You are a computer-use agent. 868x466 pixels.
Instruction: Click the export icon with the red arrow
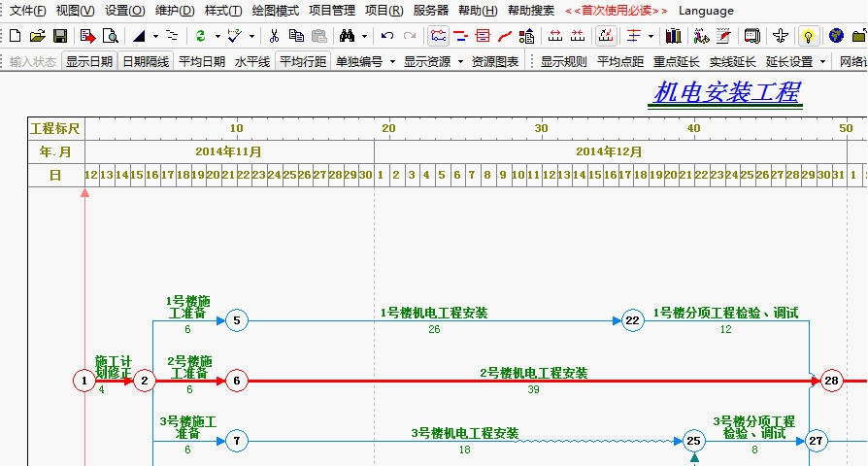click(x=87, y=37)
